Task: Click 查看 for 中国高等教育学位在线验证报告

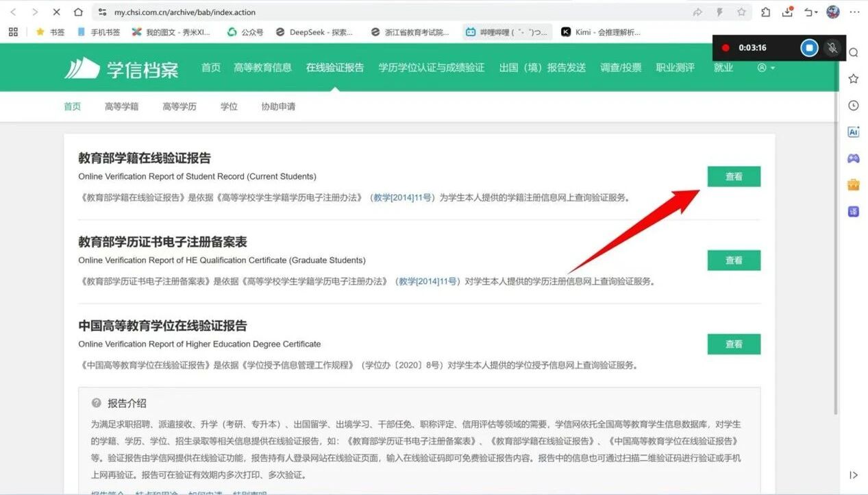Action: (734, 344)
